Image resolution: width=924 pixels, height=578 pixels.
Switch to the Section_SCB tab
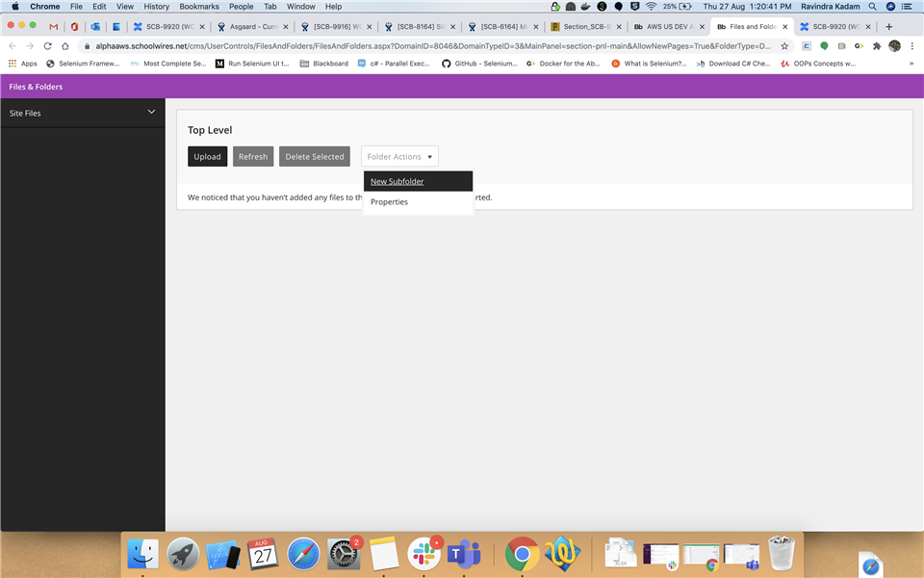[x=586, y=27]
